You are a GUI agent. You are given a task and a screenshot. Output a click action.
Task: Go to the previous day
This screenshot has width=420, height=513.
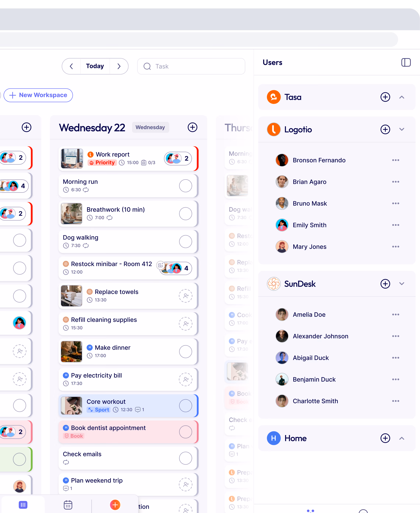[71, 66]
